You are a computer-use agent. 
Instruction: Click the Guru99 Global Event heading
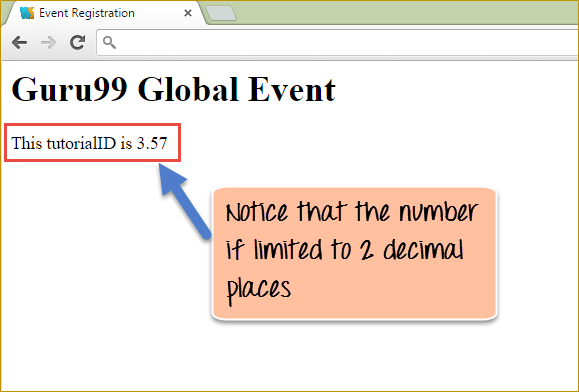tap(174, 89)
